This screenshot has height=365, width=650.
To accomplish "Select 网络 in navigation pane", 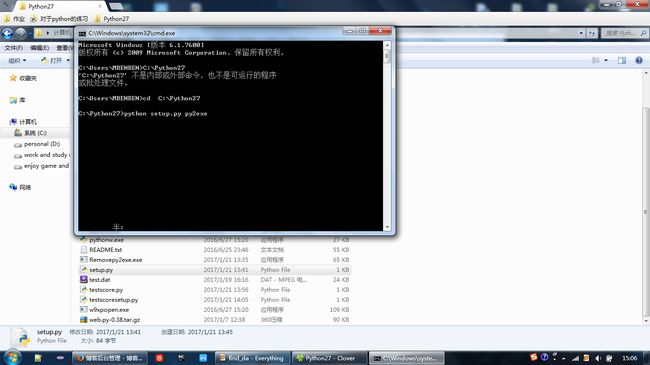I will [x=20, y=187].
